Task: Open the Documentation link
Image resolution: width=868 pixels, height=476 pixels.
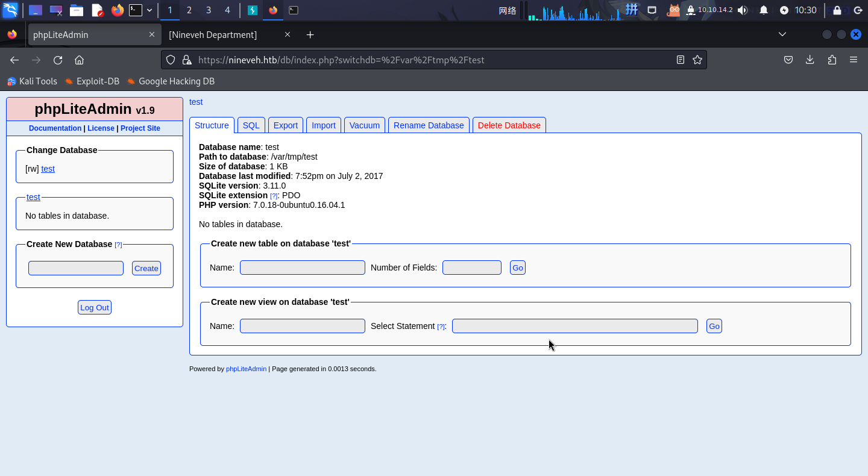Action: click(x=55, y=128)
